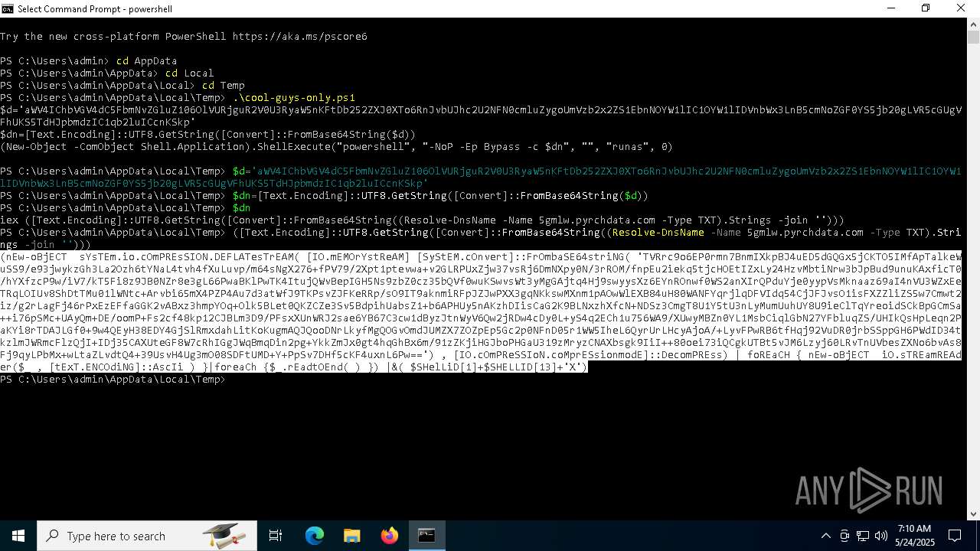This screenshot has height=551, width=980.
Task: Open File Explorer from the taskbar
Action: coord(352,536)
